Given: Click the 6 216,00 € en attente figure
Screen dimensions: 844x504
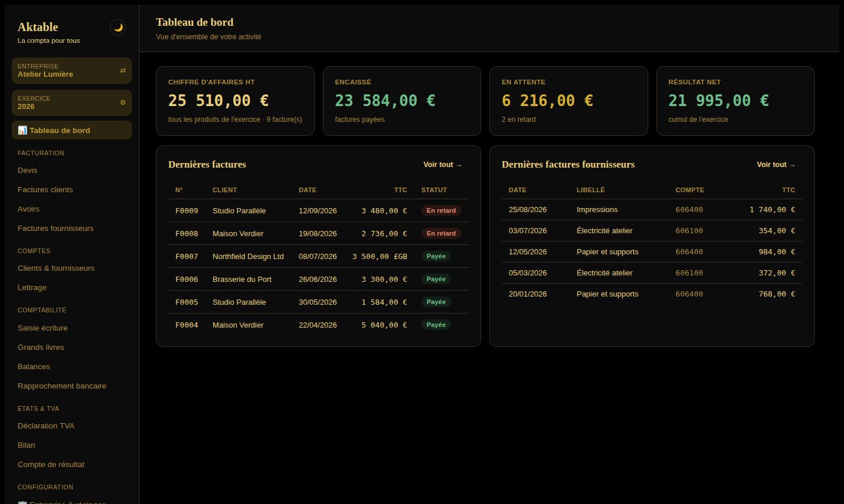Looking at the screenshot, I should 547,101.
